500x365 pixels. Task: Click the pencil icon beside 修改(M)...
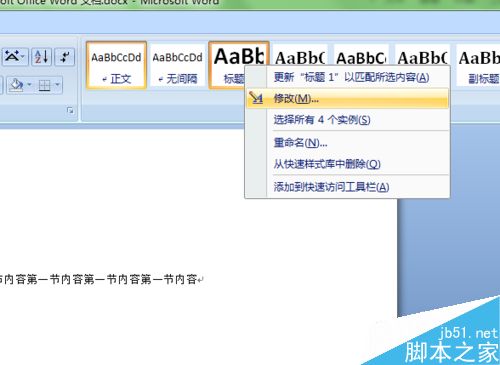click(x=256, y=98)
